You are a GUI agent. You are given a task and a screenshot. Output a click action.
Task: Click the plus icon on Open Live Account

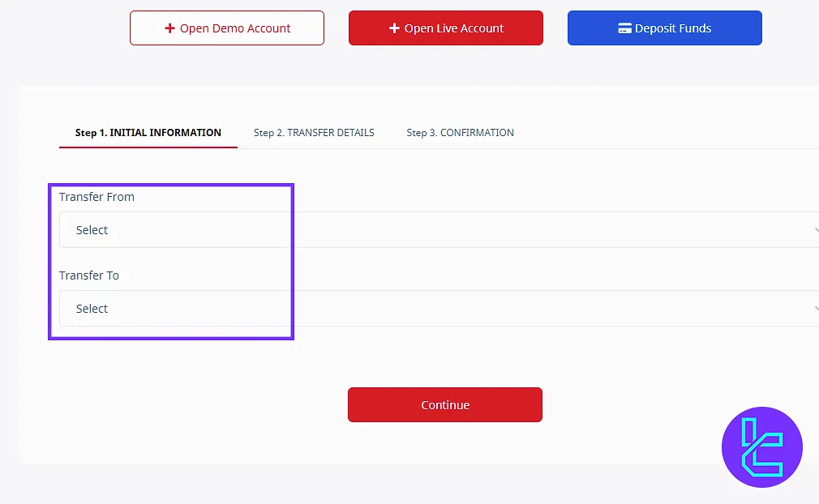(x=394, y=28)
